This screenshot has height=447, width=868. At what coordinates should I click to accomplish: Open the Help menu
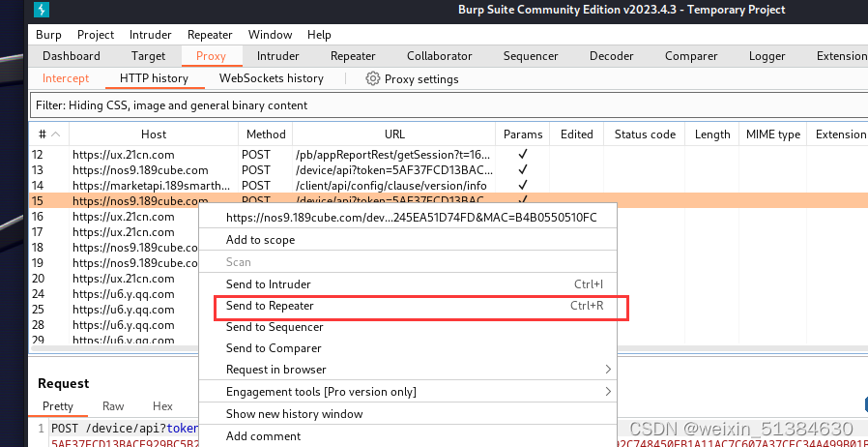pos(319,34)
